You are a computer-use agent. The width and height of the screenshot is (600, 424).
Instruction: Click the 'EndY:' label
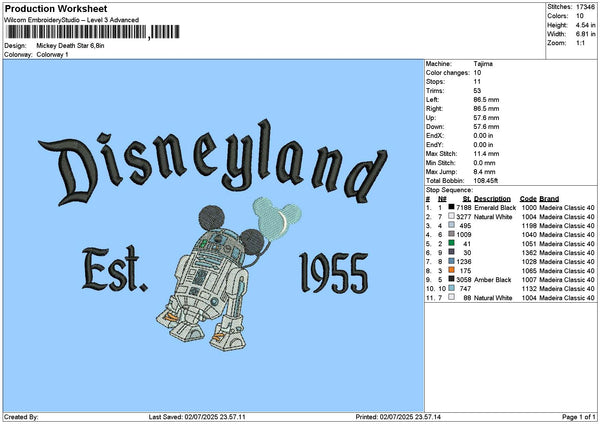coord(435,145)
